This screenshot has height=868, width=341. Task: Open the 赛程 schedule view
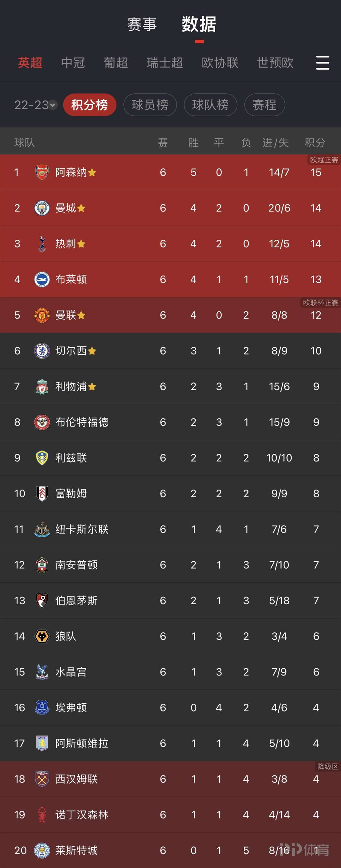(265, 105)
